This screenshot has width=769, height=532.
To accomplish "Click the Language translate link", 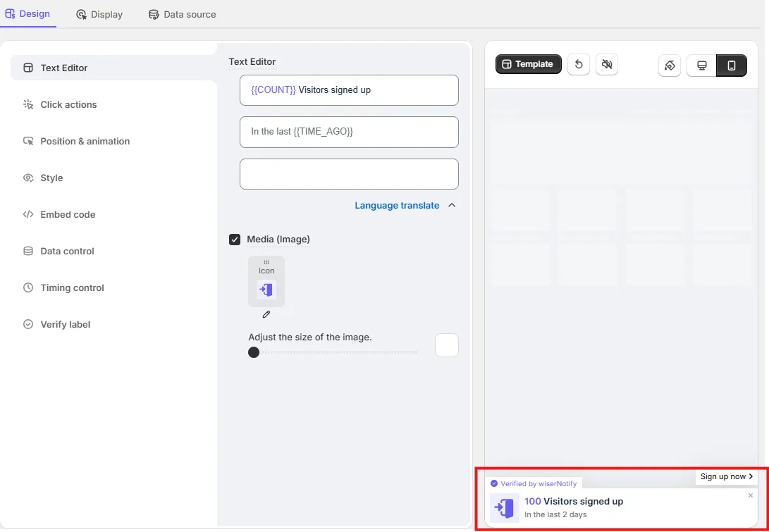I will [397, 206].
